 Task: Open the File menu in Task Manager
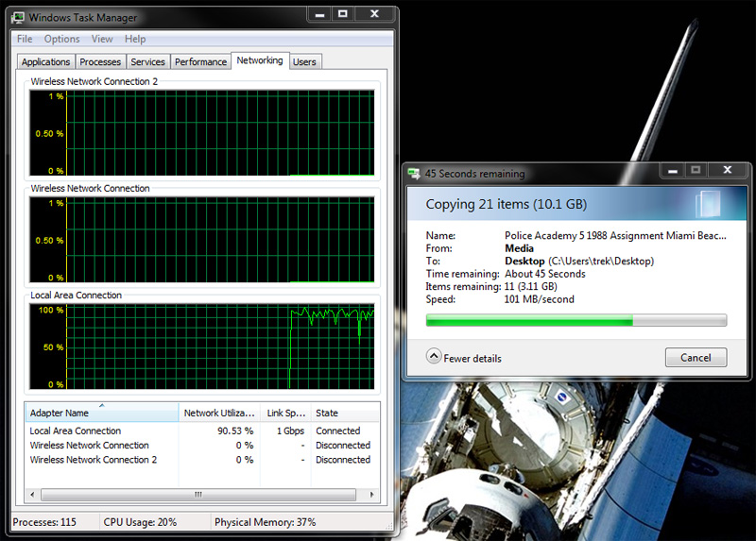coord(25,39)
